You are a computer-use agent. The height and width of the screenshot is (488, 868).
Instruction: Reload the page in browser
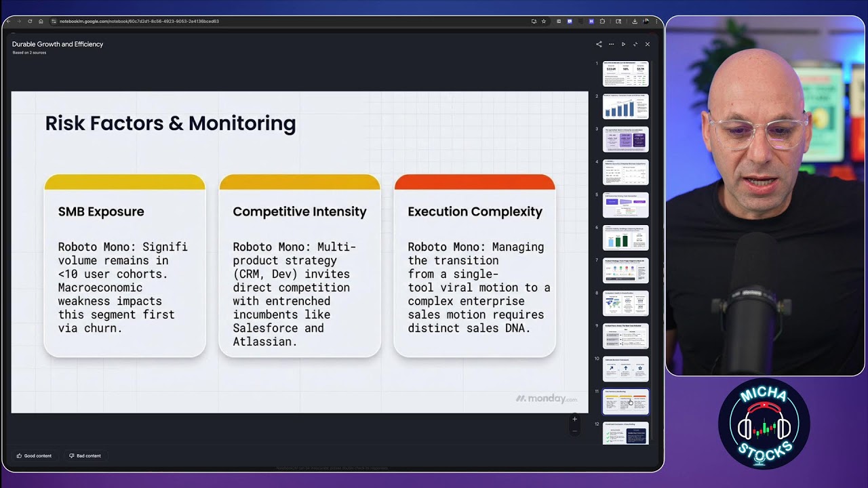tap(30, 21)
